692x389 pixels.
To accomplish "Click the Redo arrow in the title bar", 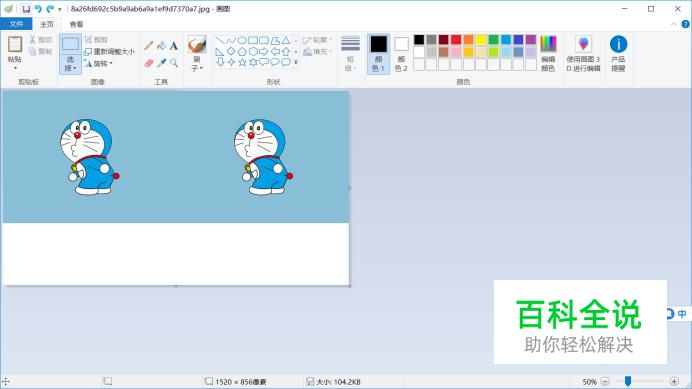I will point(50,9).
